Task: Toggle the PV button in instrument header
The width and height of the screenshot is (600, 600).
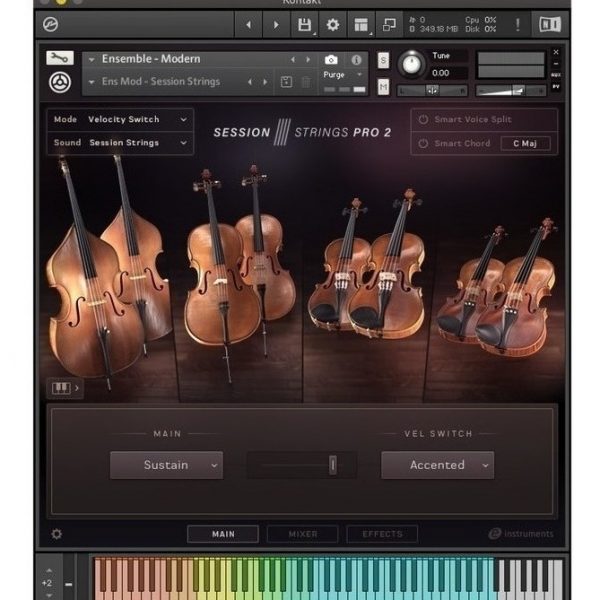Action: point(556,87)
